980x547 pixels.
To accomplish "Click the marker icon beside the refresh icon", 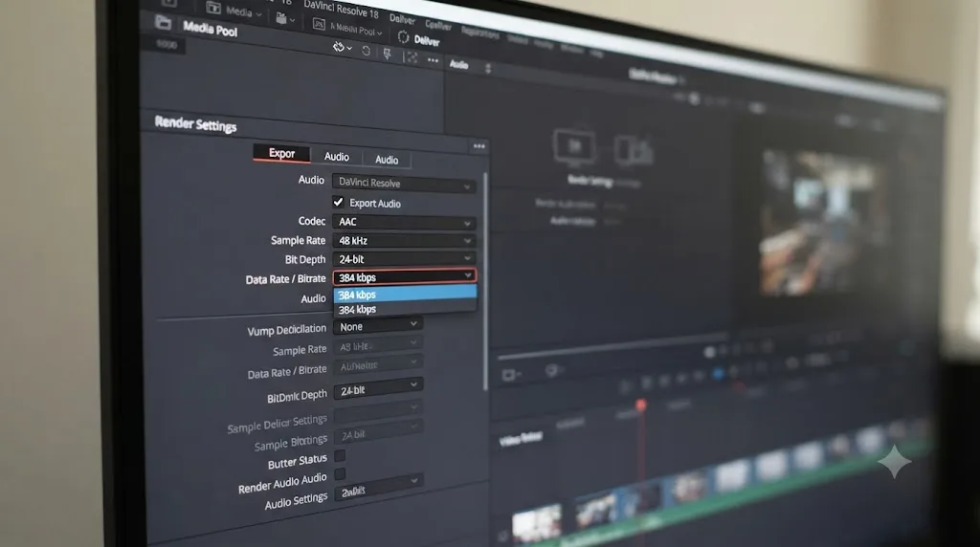I will 388,55.
